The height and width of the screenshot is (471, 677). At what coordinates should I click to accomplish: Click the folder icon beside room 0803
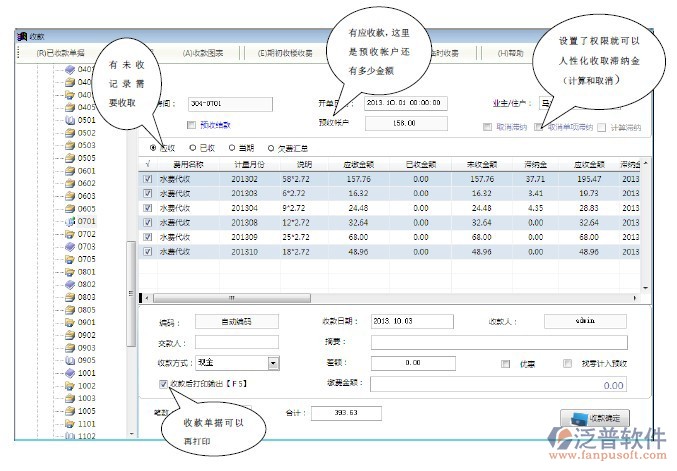tap(70, 297)
